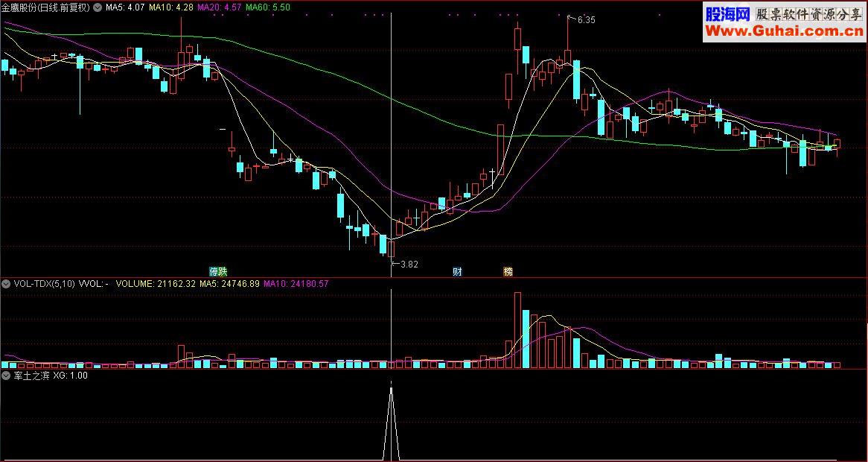Click the volume MA10: 24180.57 label
The image size is (868, 462).
(296, 284)
